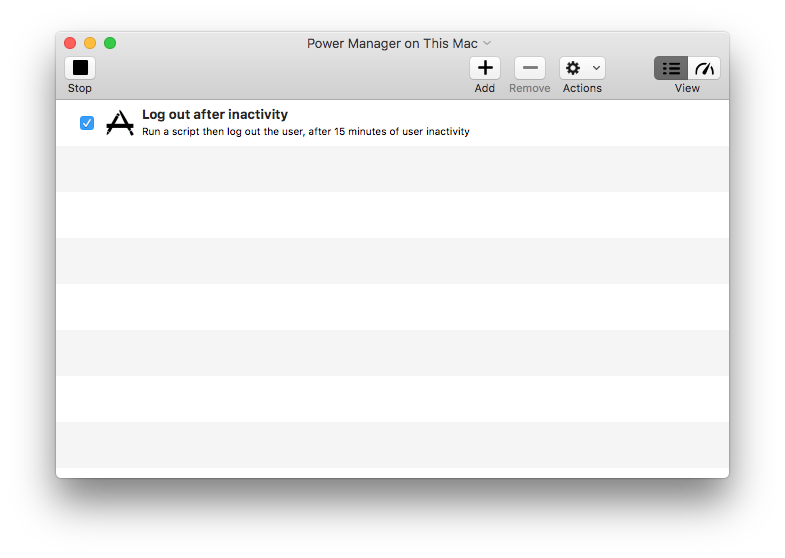Image resolution: width=785 pixels, height=558 pixels.
Task: Open the Actions gear menu
Action: coord(582,68)
